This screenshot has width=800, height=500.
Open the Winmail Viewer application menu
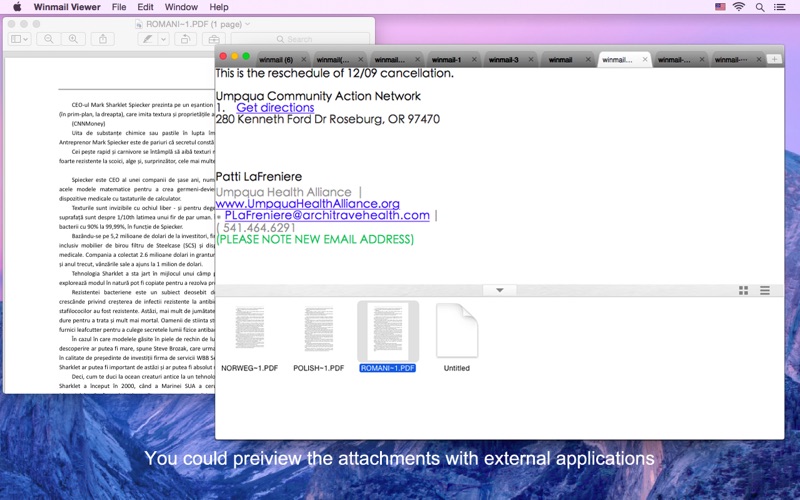[x=67, y=7]
